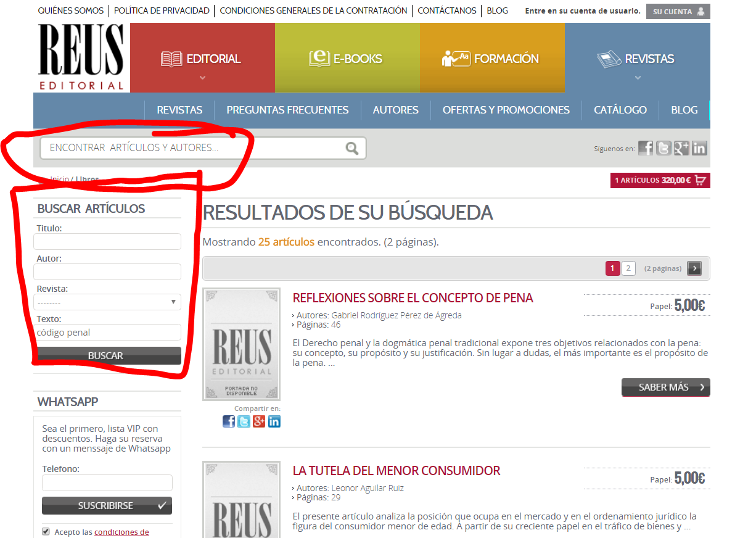Share Reflexiones article on Facebook

229,421
